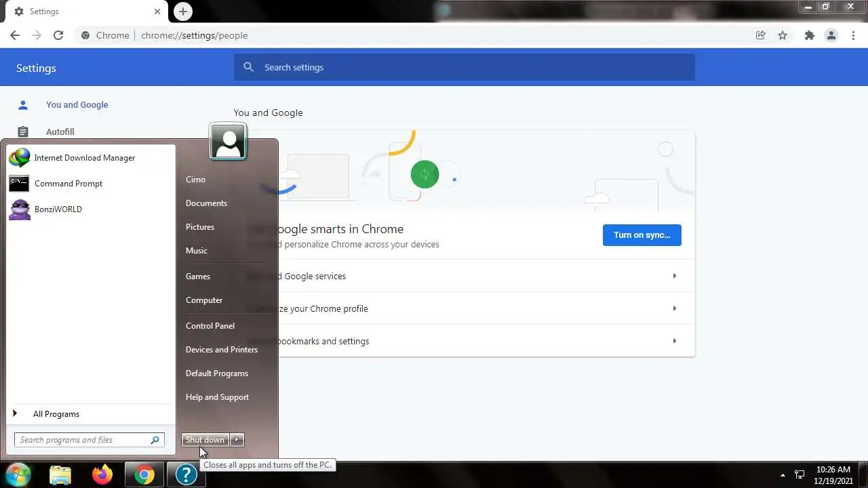The height and width of the screenshot is (488, 868).
Task: Open Firefox from taskbar
Action: point(102,474)
